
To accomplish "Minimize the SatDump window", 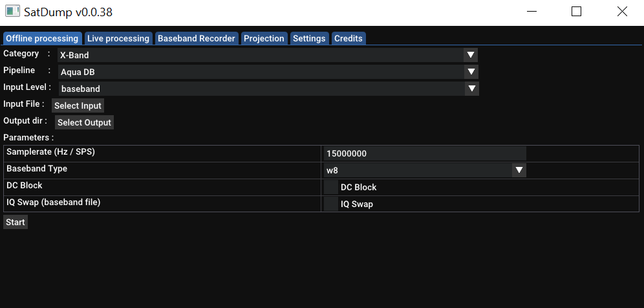I will 531,12.
